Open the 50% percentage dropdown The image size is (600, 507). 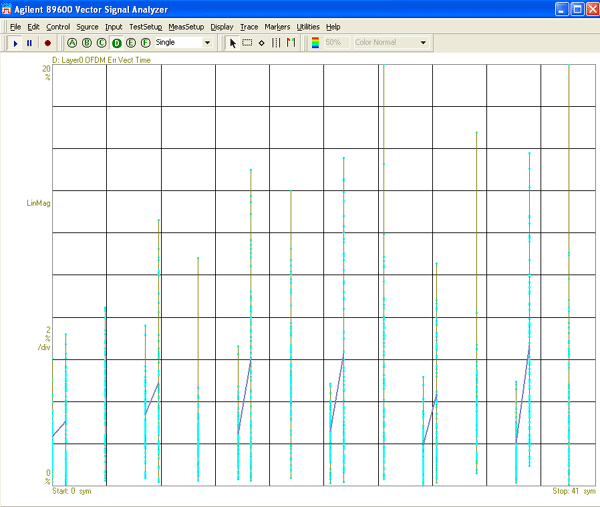click(x=337, y=43)
